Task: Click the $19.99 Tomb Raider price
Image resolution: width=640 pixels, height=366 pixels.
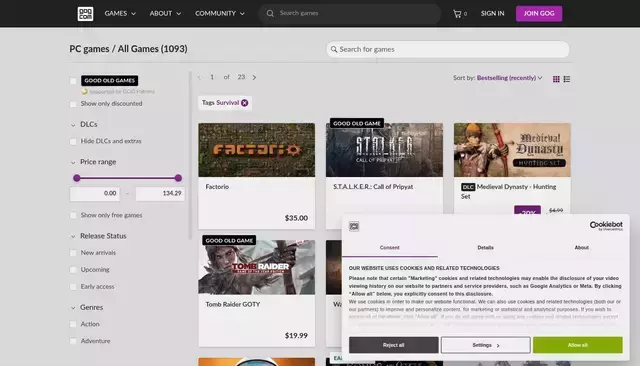Action: pos(296,336)
